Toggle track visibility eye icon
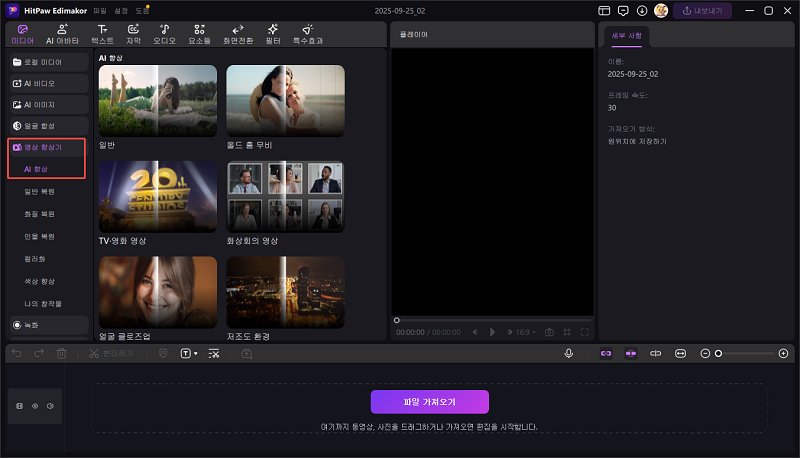 [35, 406]
